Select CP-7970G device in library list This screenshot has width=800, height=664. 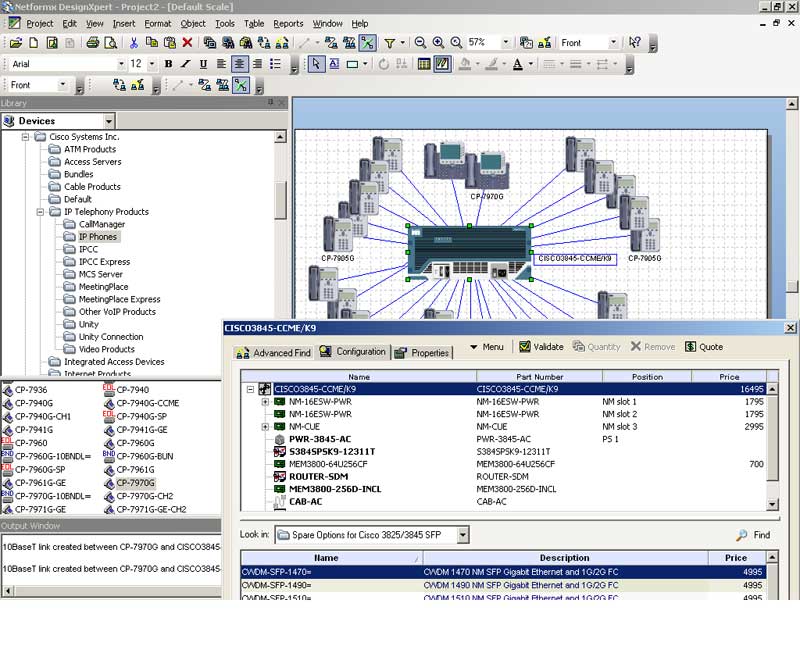click(x=135, y=483)
